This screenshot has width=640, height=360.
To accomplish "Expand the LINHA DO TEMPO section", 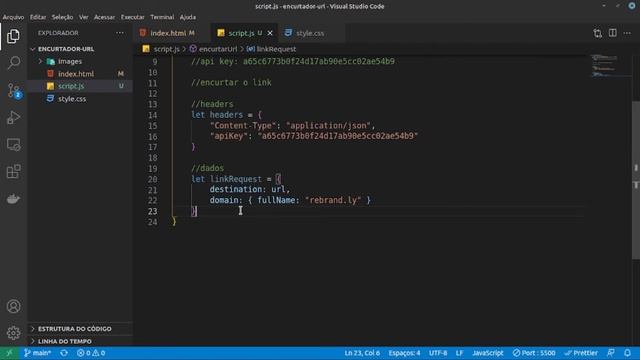I will coord(80,341).
